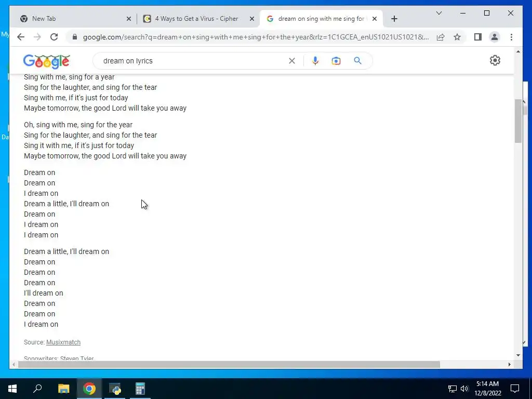Search by image with camera icon
The height and width of the screenshot is (399, 532).
click(336, 61)
